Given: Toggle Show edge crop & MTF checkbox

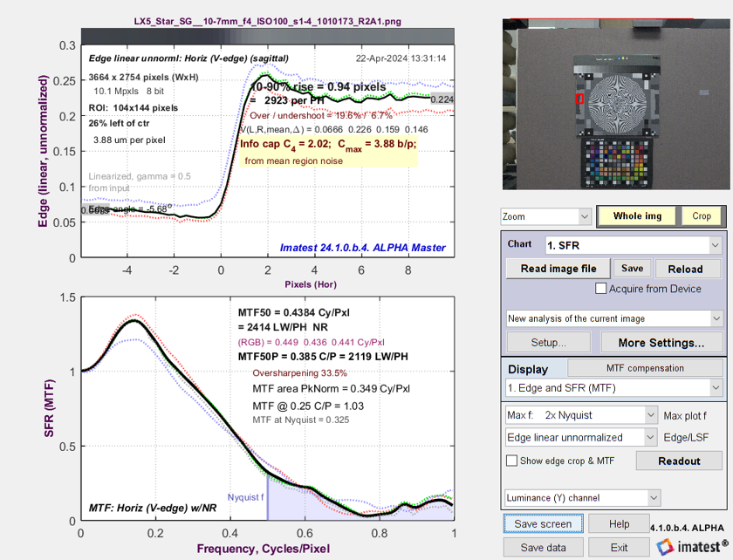Looking at the screenshot, I should tap(512, 461).
